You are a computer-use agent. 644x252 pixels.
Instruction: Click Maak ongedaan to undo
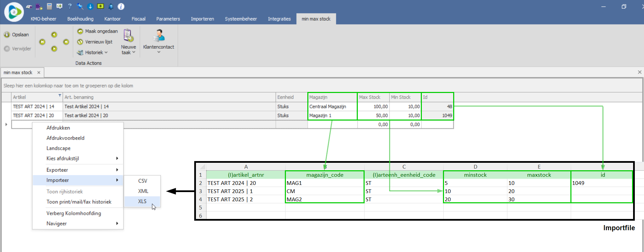pyautogui.click(x=97, y=31)
